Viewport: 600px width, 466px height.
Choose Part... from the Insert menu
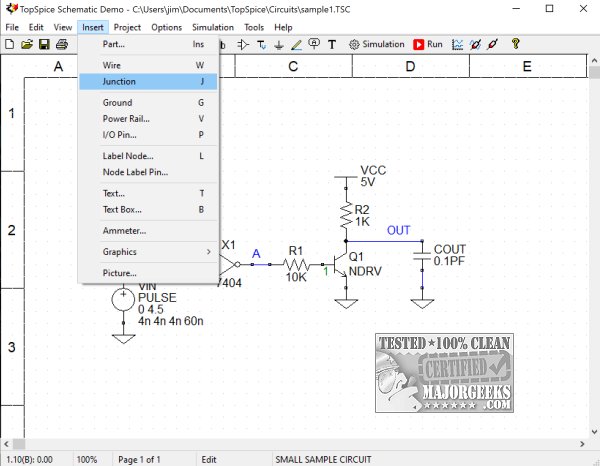point(148,44)
